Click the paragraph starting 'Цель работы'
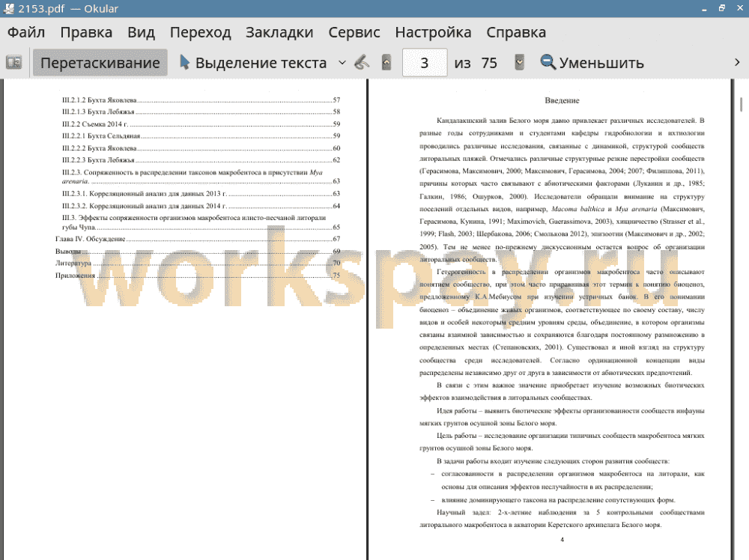The height and width of the screenshot is (560, 749). (562, 442)
